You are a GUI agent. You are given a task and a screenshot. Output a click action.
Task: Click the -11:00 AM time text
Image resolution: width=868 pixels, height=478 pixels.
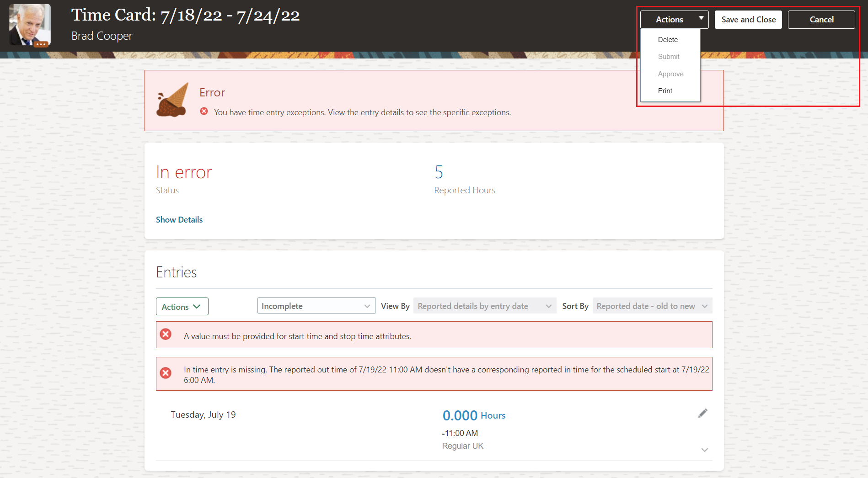460,433
